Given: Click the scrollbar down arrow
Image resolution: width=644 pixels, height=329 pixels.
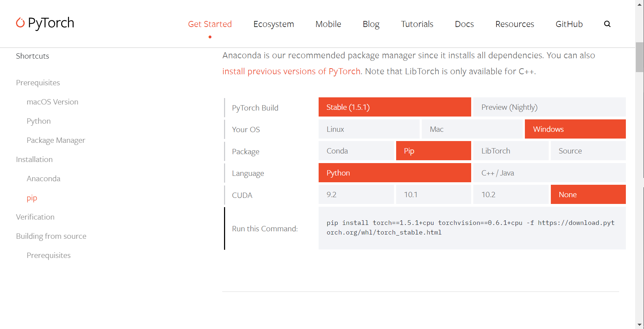Looking at the screenshot, I should 639,325.
